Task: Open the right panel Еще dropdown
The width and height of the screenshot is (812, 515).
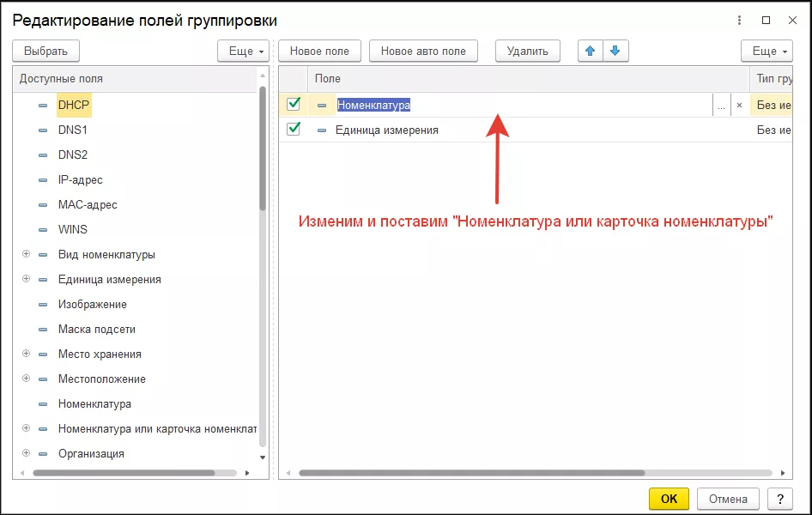Action: [x=766, y=51]
